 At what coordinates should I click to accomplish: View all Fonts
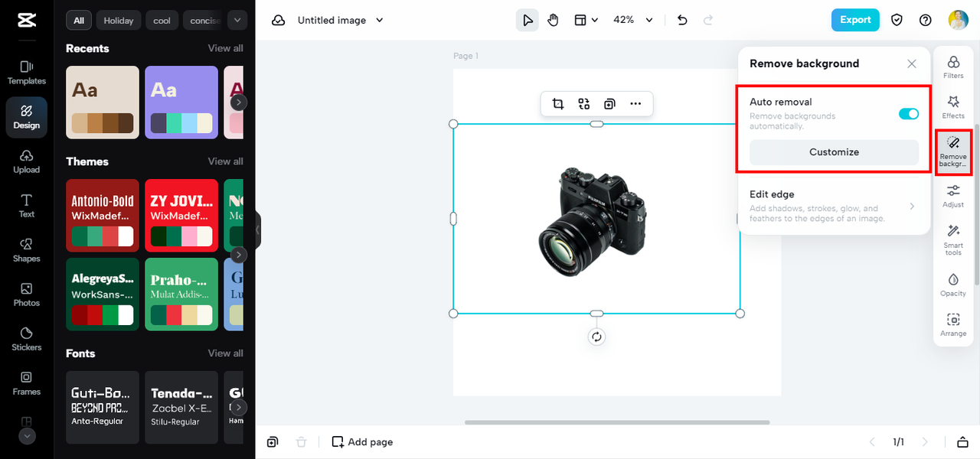226,353
